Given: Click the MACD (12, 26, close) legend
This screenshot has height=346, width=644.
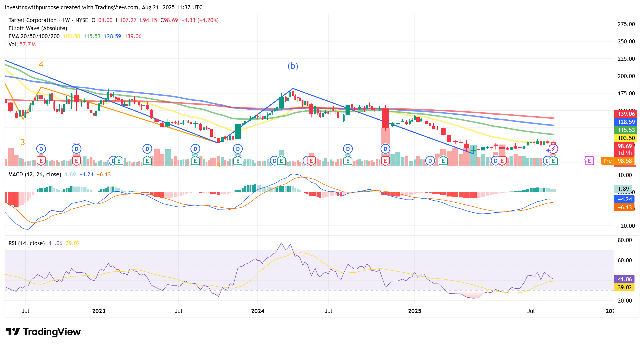Looking at the screenshot, I should (35, 174).
